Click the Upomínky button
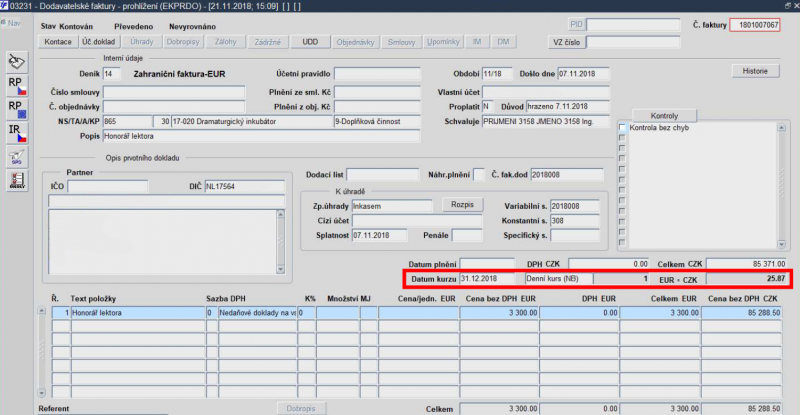The height and width of the screenshot is (415, 800). 443,42
